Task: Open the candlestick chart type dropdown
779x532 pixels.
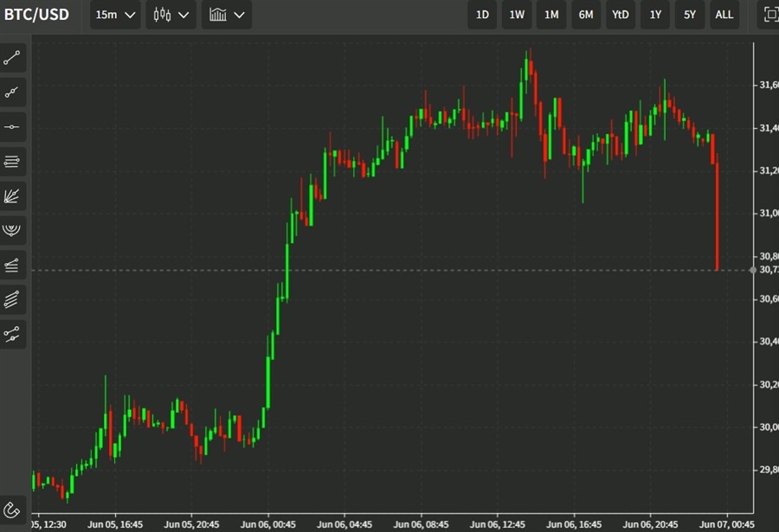Action: [171, 15]
